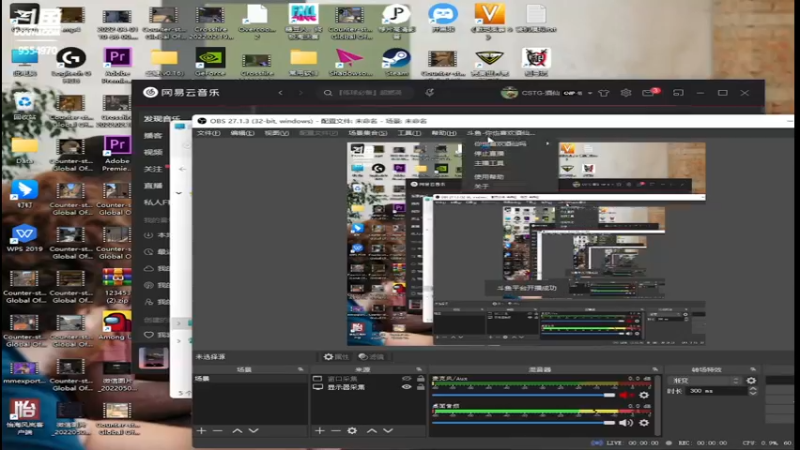Click desktop audio volume slider handle
The height and width of the screenshot is (450, 800).
click(x=609, y=422)
